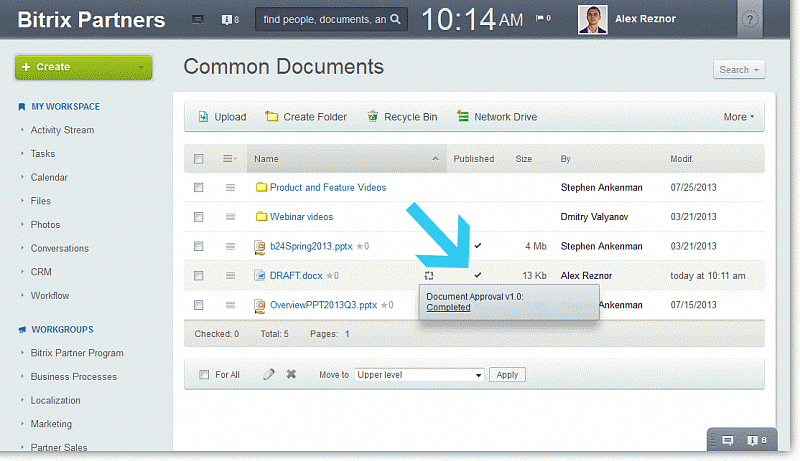Click the Completed link in the approval tooltip

tap(448, 308)
